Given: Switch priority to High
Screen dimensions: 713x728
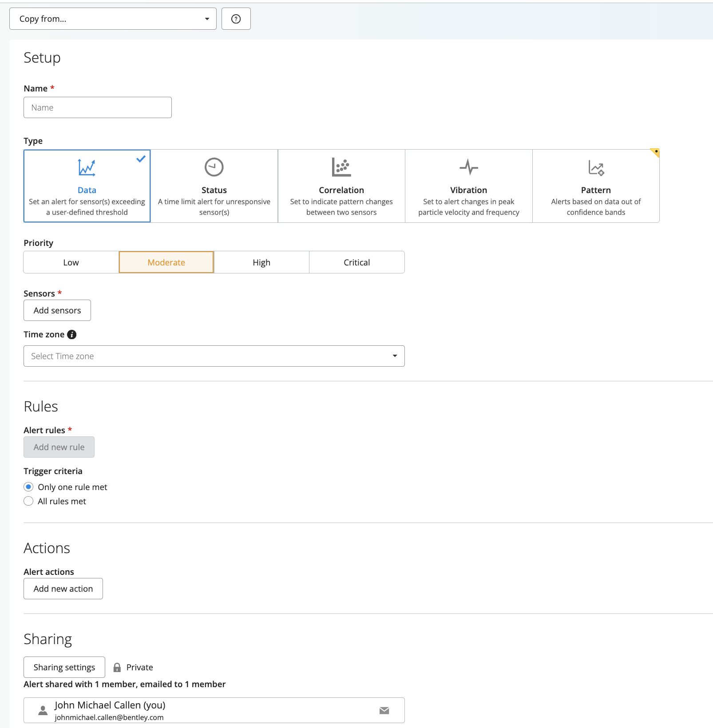Looking at the screenshot, I should tap(261, 262).
